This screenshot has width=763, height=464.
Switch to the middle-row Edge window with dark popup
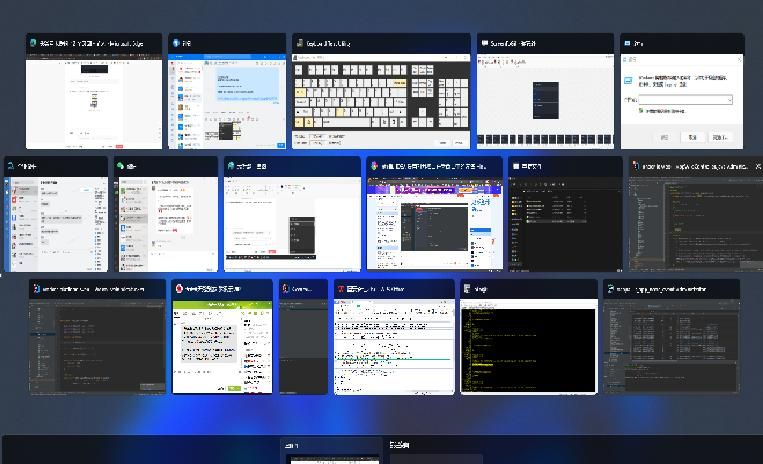pos(292,214)
